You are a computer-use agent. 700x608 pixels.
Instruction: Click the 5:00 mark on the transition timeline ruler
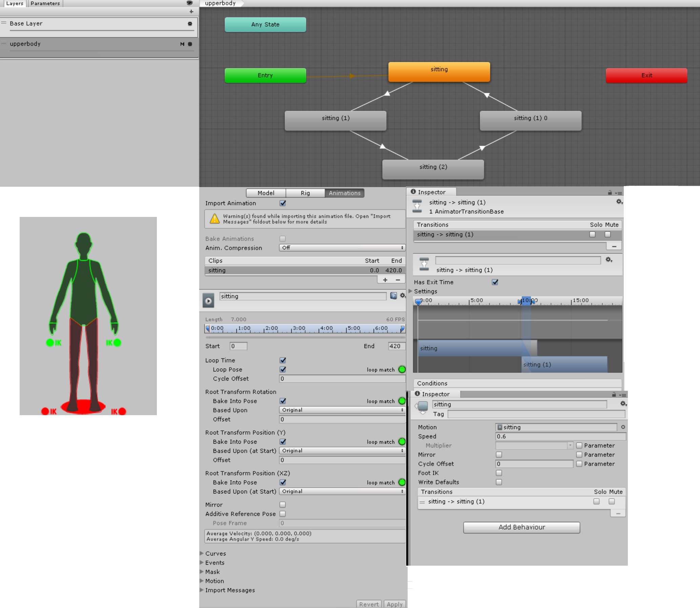pos(475,301)
